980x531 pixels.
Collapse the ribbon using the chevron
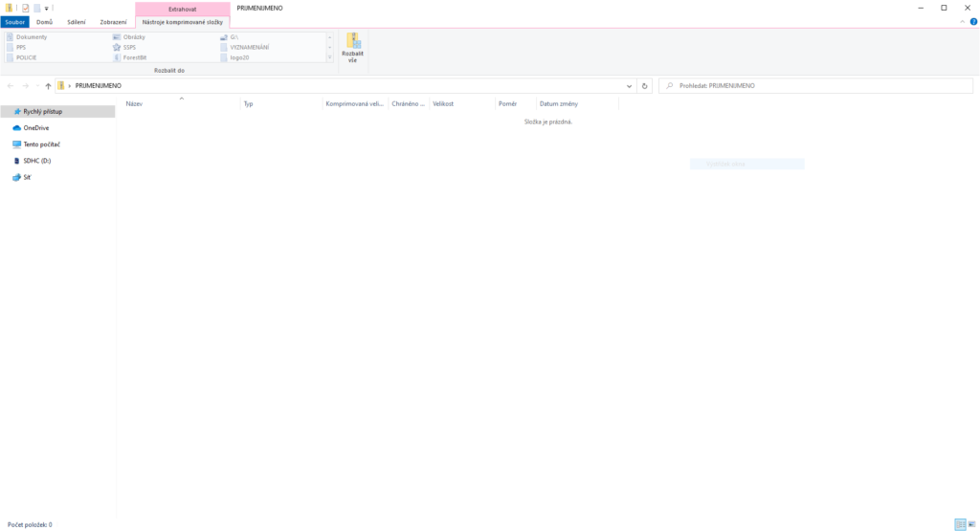tap(963, 21)
